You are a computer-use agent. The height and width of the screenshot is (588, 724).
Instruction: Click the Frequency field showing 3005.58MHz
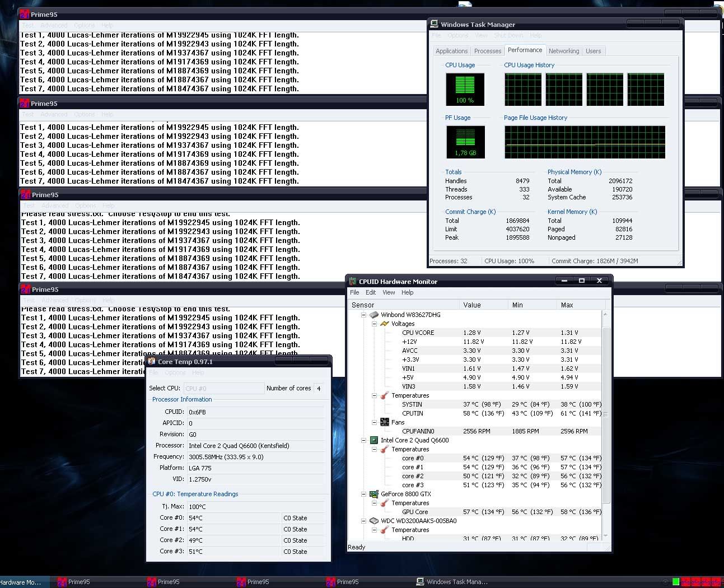tap(256, 457)
